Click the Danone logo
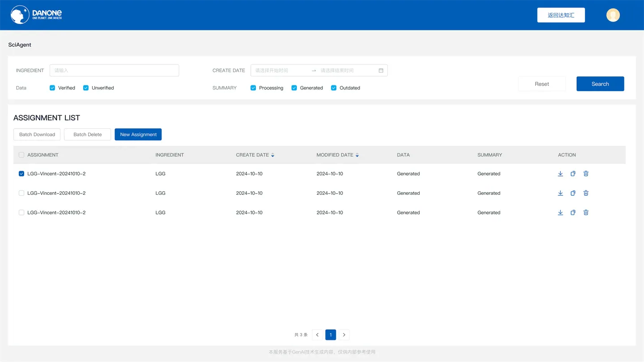 36,15
